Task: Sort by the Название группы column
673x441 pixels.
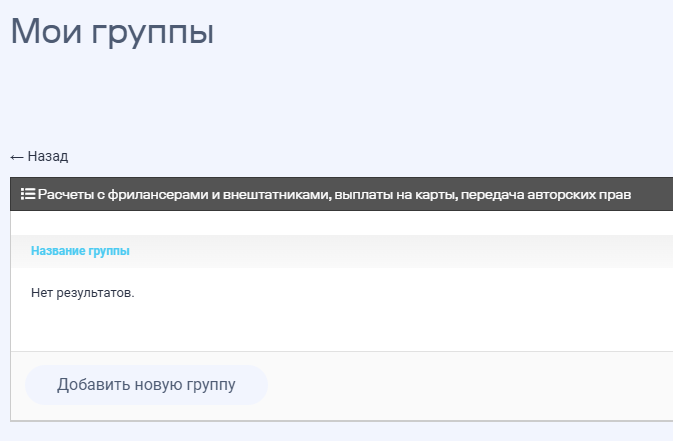Action: pos(80,251)
